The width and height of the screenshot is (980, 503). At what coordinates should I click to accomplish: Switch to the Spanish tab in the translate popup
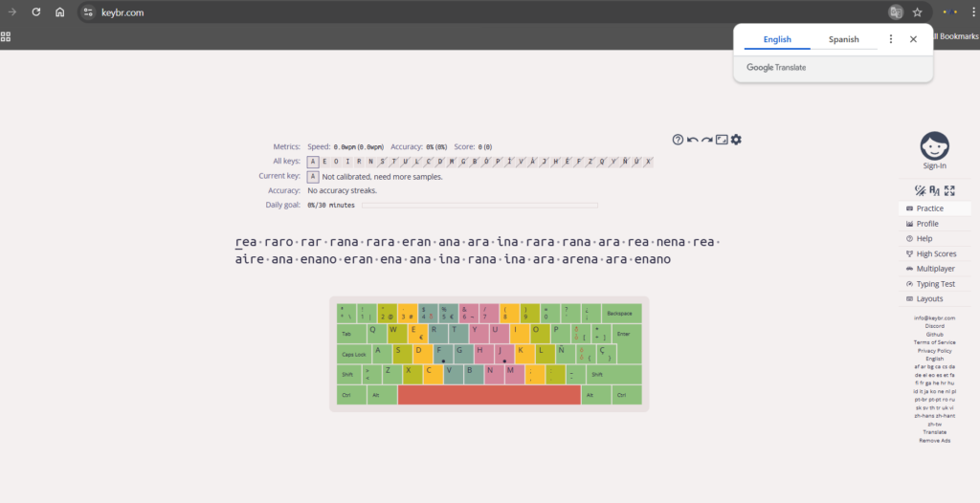[843, 39]
